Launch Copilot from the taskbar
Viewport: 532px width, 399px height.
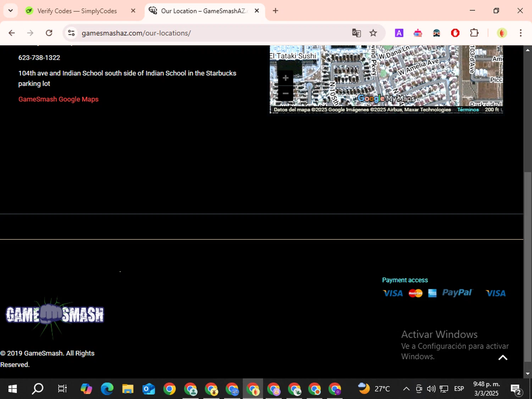click(86, 389)
